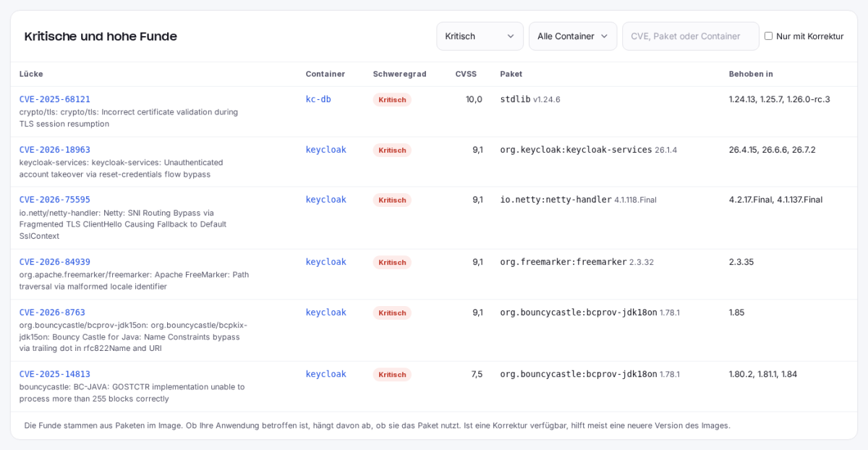Click the Paket column header

[511, 74]
